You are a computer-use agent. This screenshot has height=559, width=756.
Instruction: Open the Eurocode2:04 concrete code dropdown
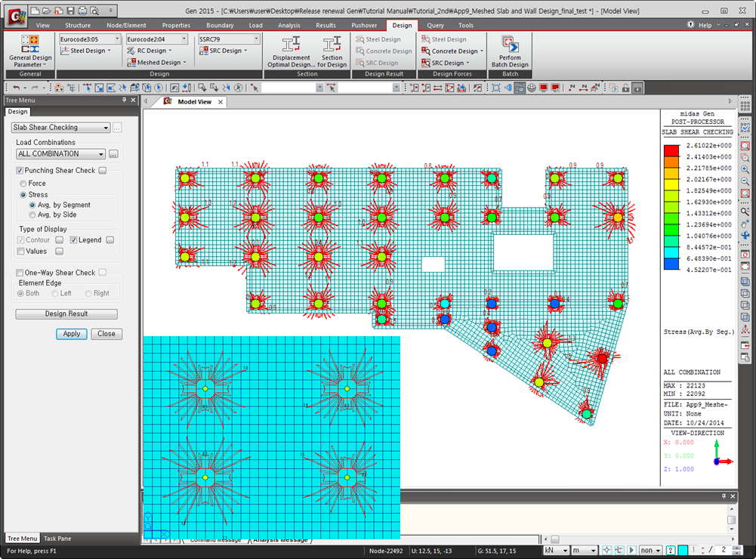(x=156, y=39)
